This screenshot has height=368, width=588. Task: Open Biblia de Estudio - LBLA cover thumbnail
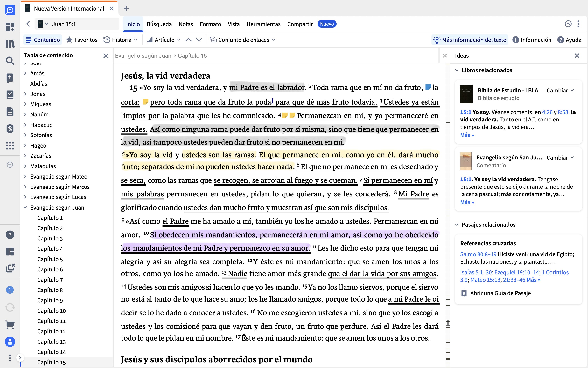tap(466, 94)
